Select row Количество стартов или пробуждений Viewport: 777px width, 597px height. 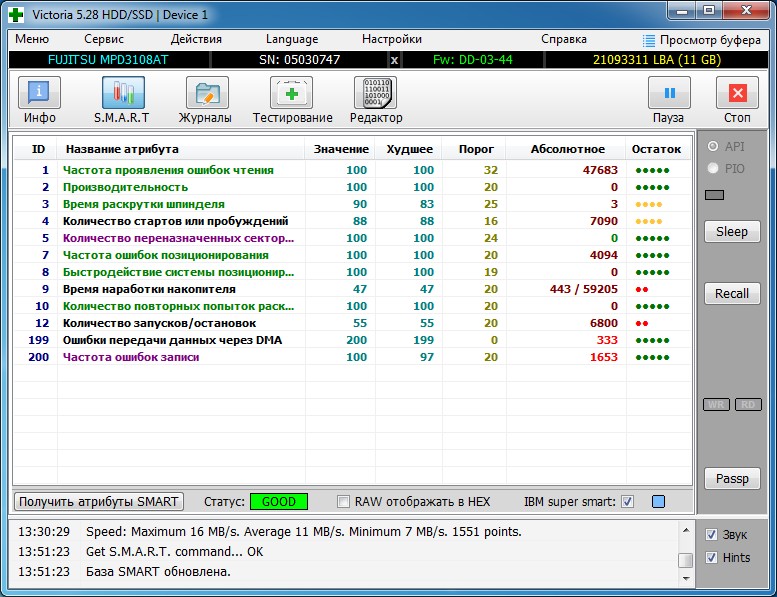(352, 221)
